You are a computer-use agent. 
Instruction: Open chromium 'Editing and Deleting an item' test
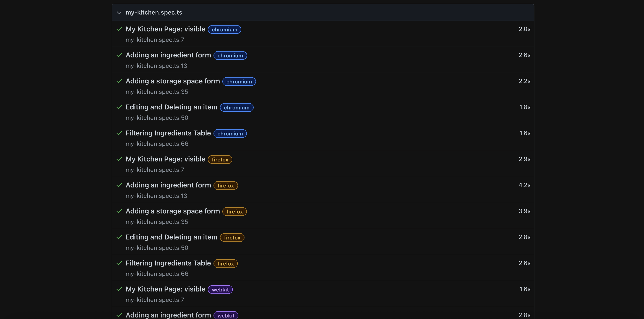[171, 107]
